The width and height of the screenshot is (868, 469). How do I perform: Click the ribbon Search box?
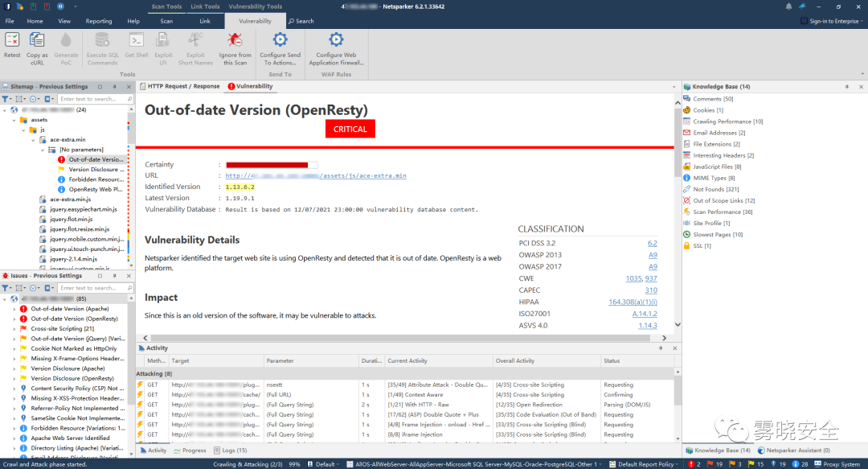pos(301,21)
